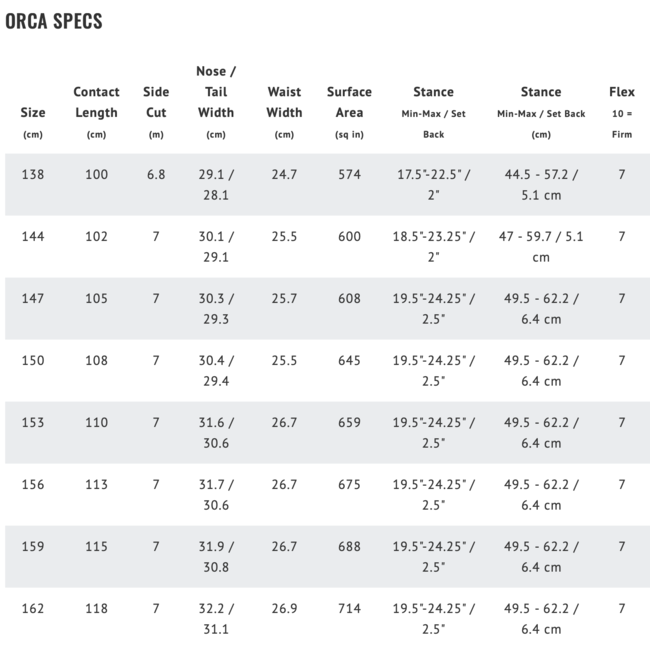The width and height of the screenshot is (650, 650).
Task: Select the 574 surface area value
Action: 349,174
